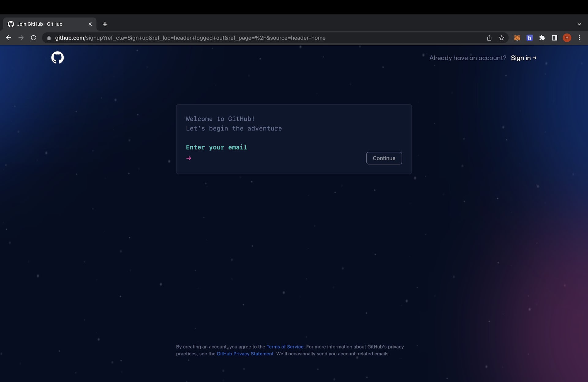This screenshot has width=588, height=382.
Task: Focus the email input field
Action: click(x=277, y=158)
